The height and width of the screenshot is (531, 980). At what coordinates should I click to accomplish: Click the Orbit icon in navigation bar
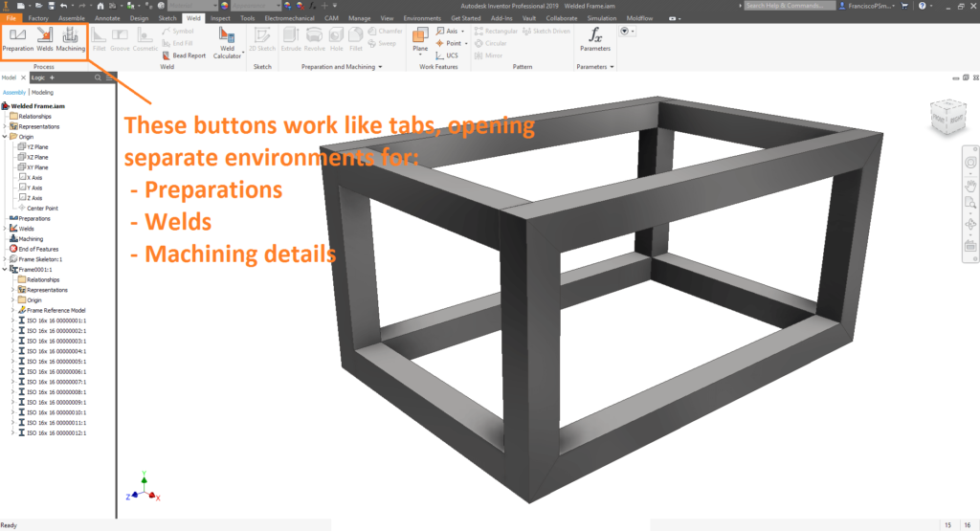coord(970,224)
